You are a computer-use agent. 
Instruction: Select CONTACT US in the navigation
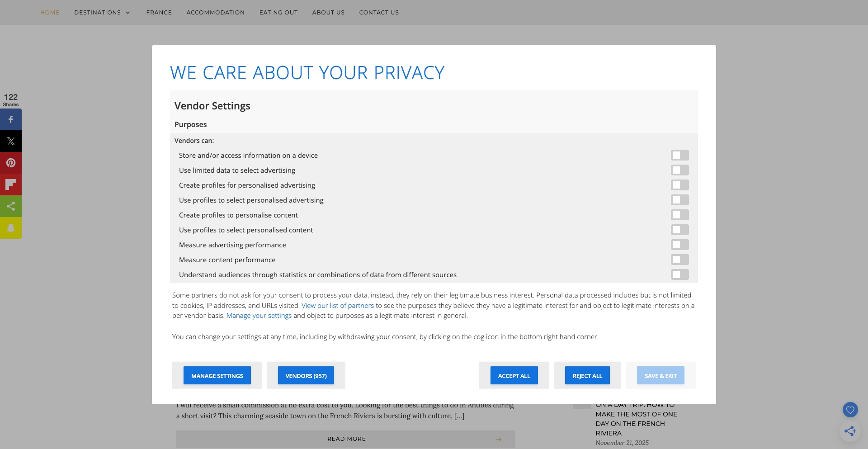tap(379, 12)
